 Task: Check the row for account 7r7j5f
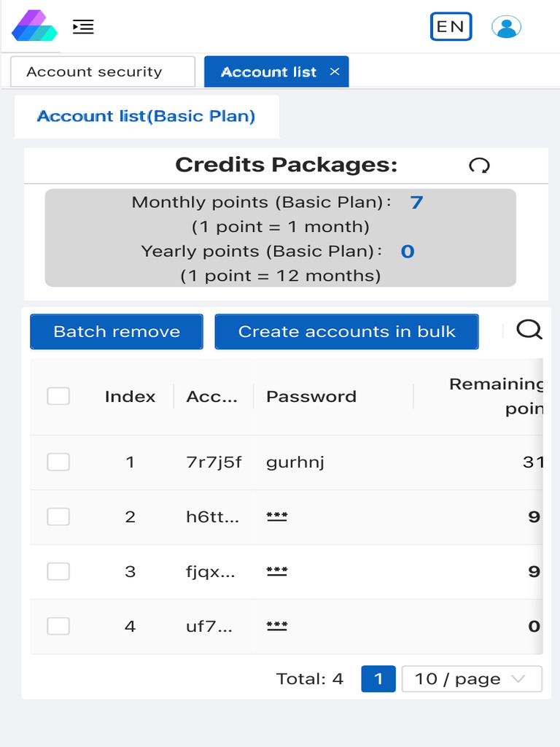click(x=58, y=462)
